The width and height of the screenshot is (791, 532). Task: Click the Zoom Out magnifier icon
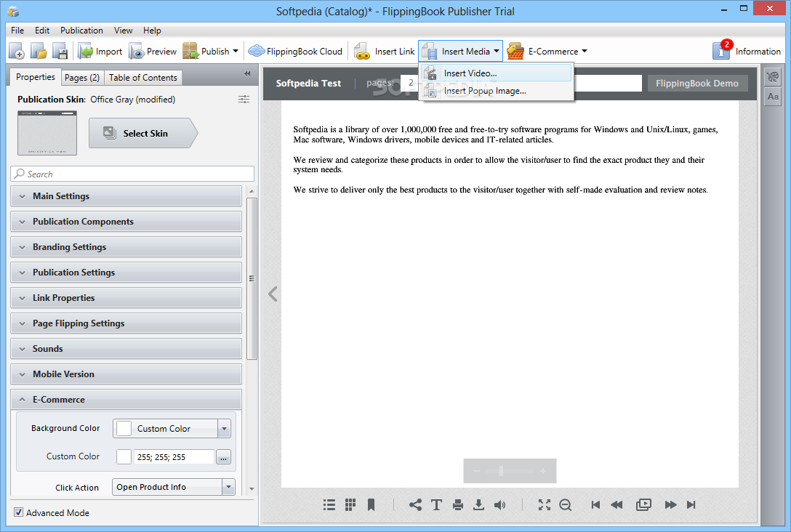(566, 505)
